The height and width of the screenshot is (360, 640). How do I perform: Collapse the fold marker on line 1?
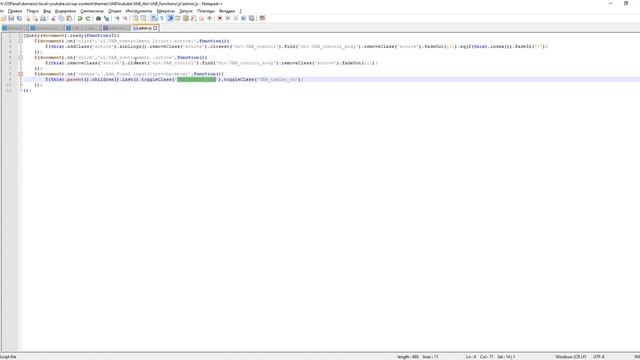click(20, 36)
